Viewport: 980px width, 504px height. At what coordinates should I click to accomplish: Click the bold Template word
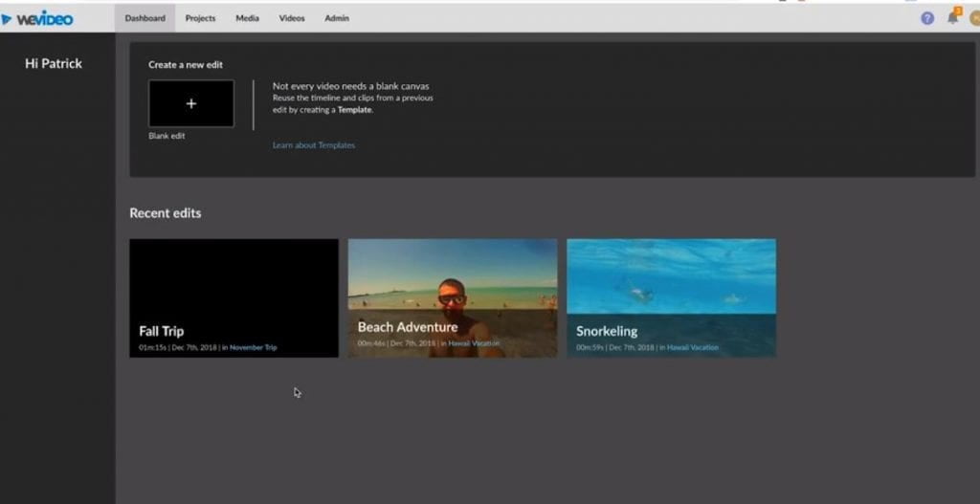point(355,110)
